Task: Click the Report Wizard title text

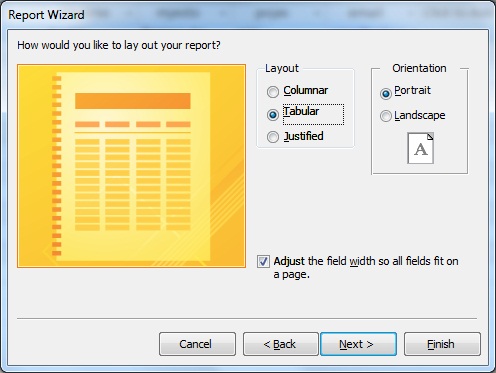Action: (46, 15)
